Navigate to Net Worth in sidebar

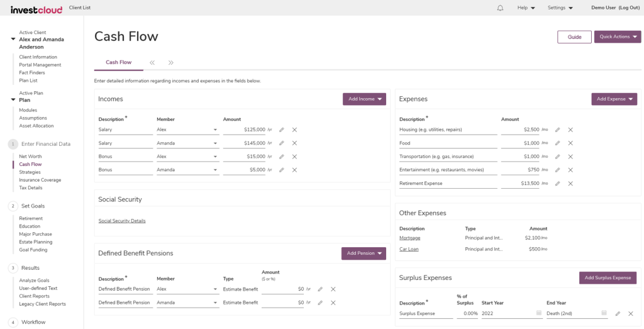(x=30, y=156)
